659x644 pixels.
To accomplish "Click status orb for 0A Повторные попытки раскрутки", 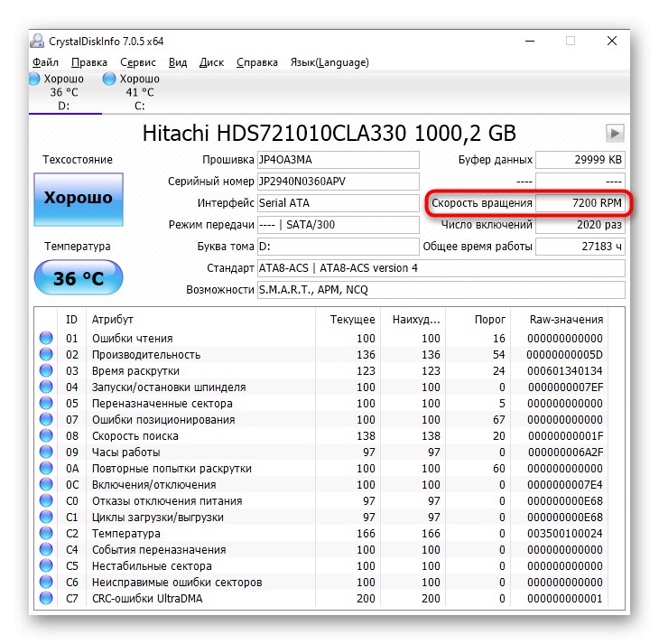I will [46, 468].
